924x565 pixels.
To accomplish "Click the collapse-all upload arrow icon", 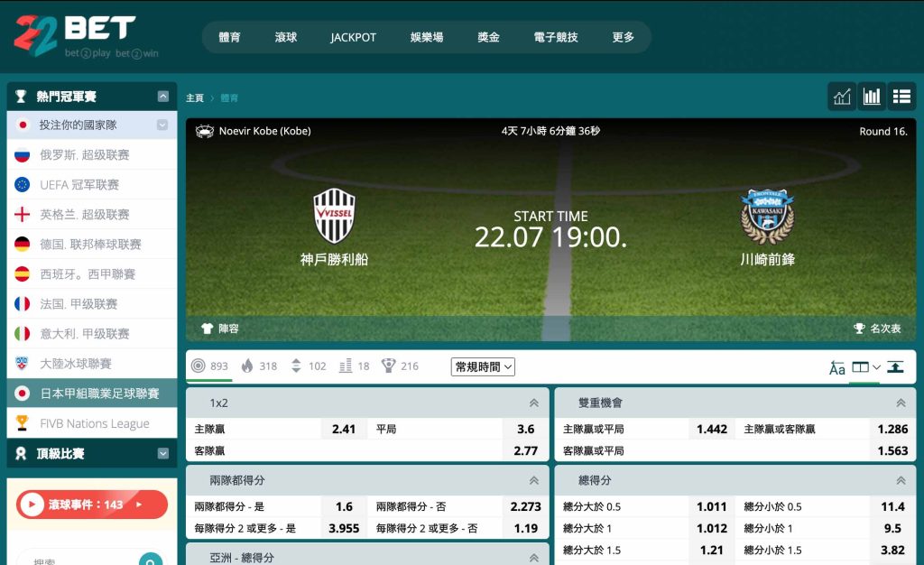I will coord(895,367).
